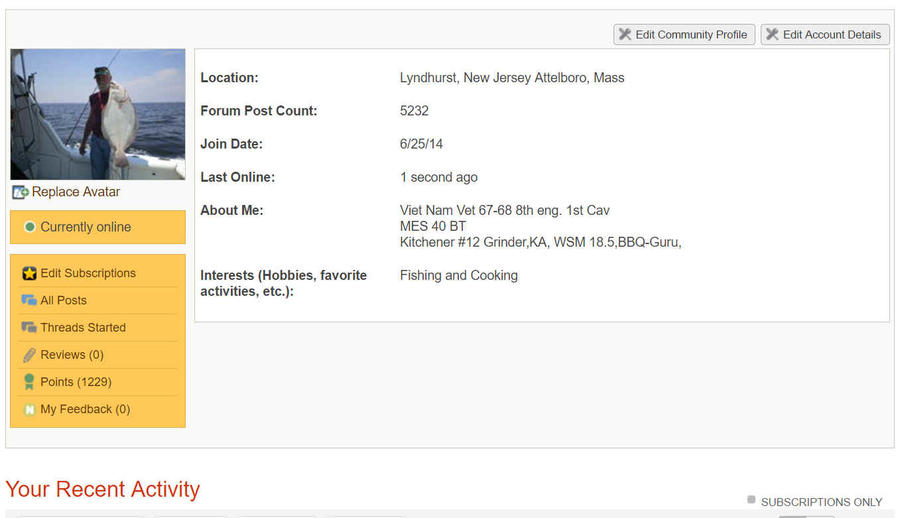Viewport: 900px width, 518px height.
Task: Click the gray bubbles Threads Started icon
Action: [29, 327]
